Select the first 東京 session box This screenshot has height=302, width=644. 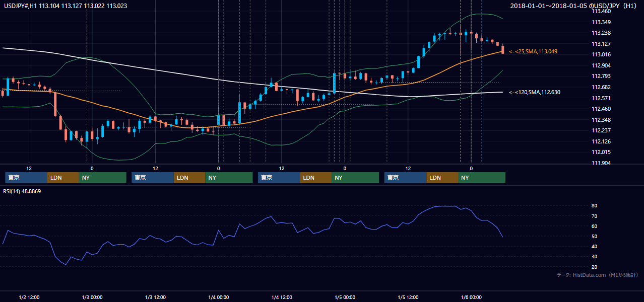26,178
